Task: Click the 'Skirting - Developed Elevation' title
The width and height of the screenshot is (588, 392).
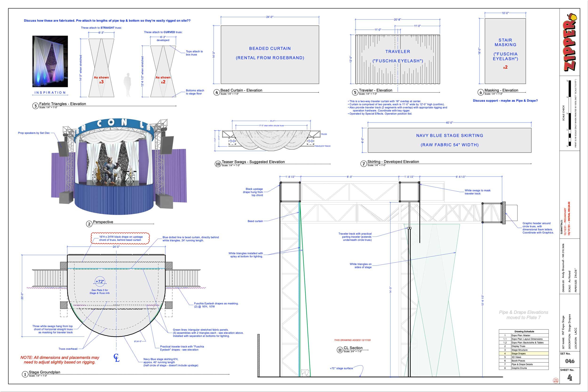Action: coord(393,162)
